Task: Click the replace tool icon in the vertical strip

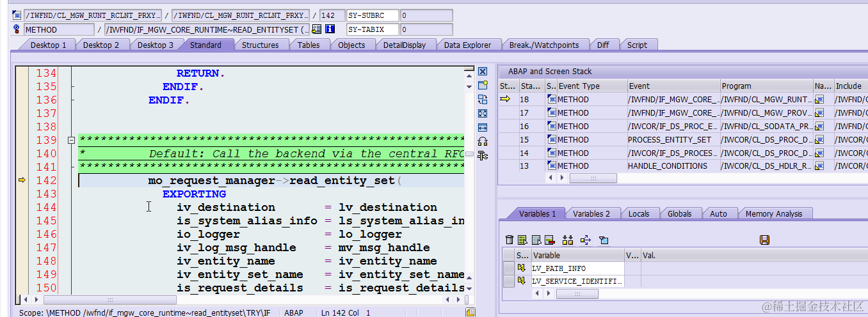Action: pos(483,99)
